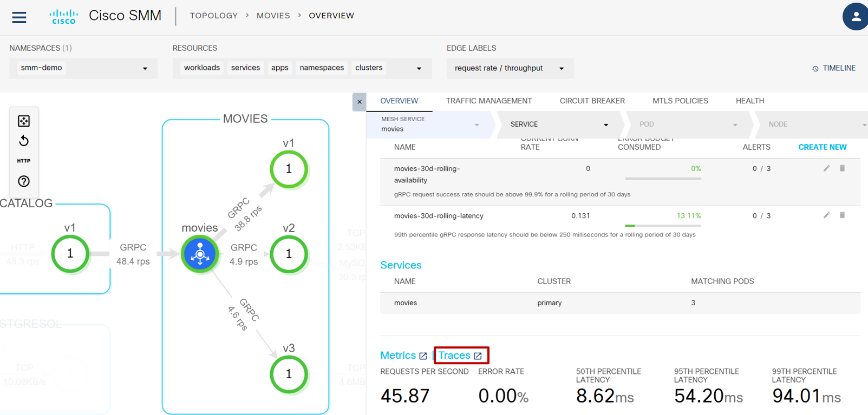Edit the movies-30d-rolling-latency SLO

point(826,215)
